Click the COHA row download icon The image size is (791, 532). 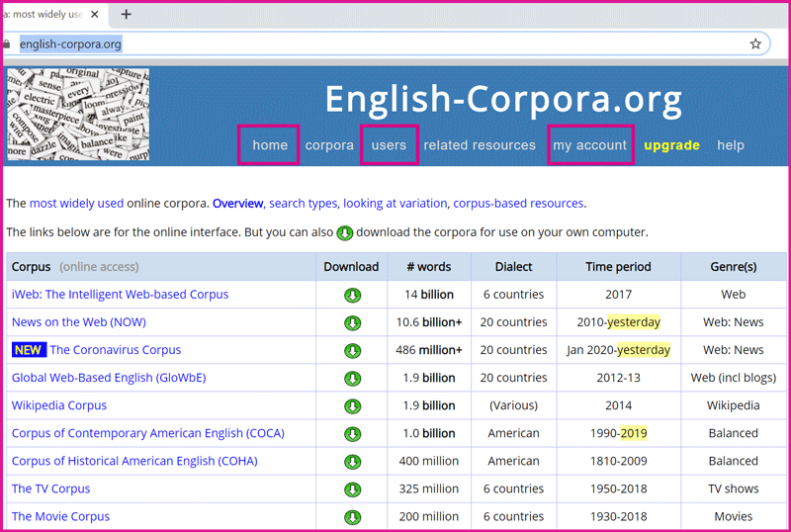point(352,461)
